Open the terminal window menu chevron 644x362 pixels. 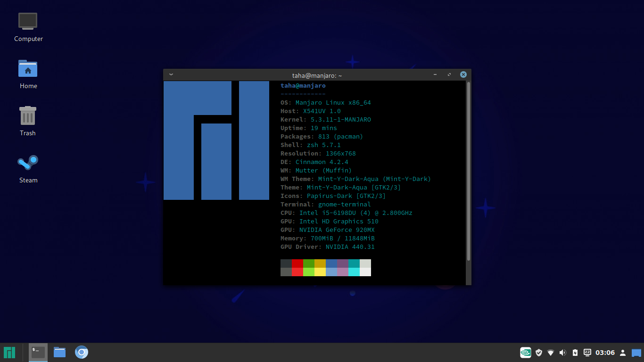171,74
